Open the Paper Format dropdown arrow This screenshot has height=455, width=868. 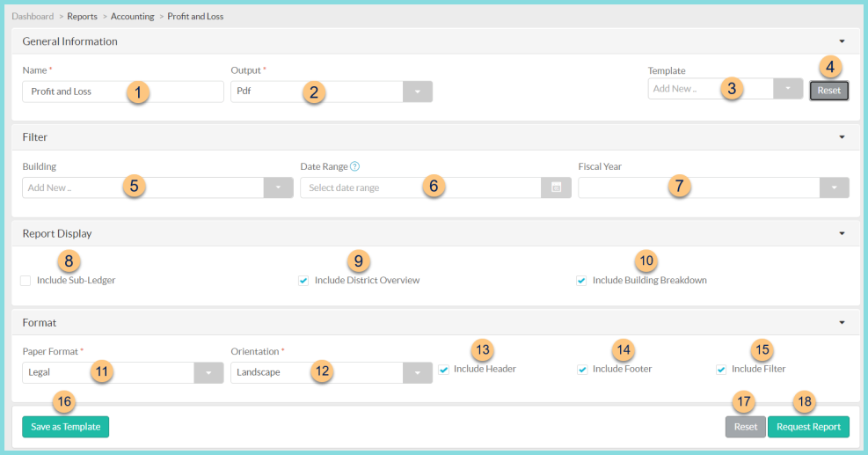pos(208,373)
